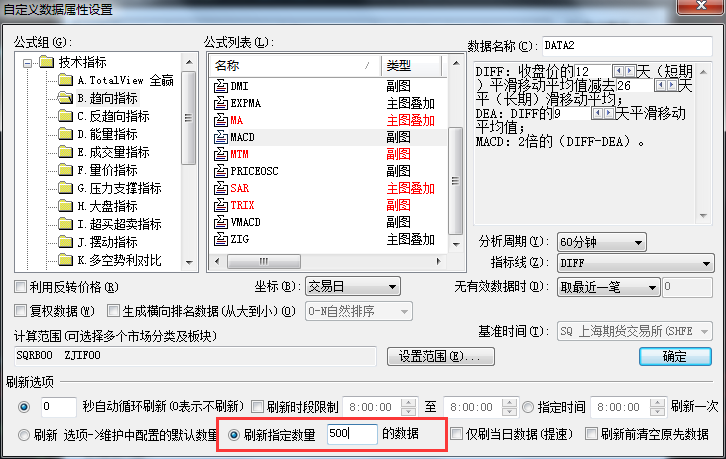Viewport: 726px width, 459px height.
Task: Click the auto-refresh seconds field showing 0
Action: point(59,407)
